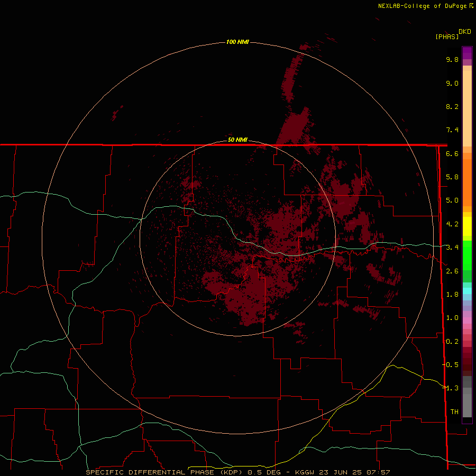
Task: Click the NEXLAB-College of DuPage credit text
Action: pos(424,6)
